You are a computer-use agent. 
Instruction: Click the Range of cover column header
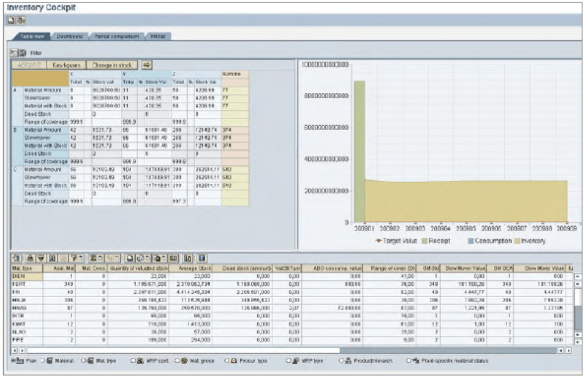(x=389, y=268)
